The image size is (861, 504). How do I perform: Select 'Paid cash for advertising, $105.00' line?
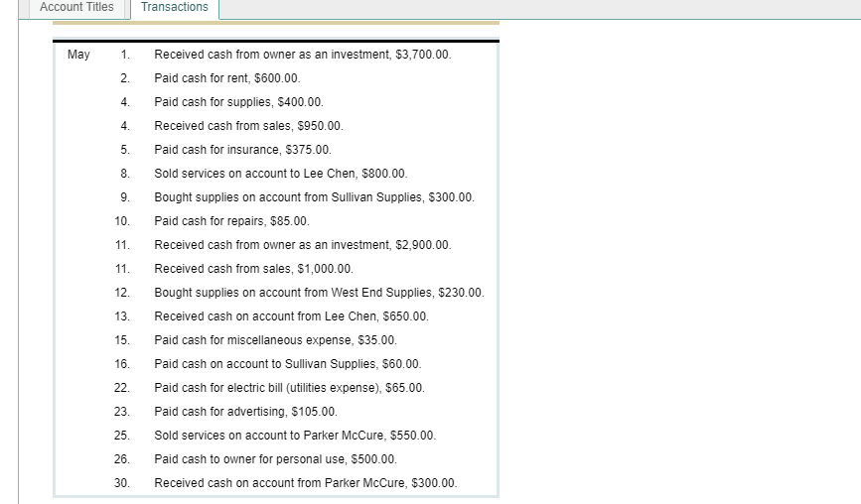pos(246,412)
